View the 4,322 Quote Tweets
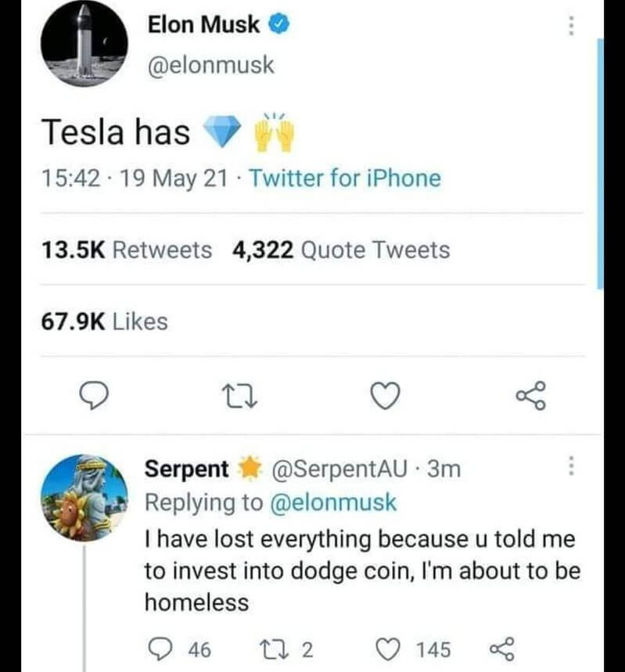Viewport: 625px width, 672px height. pyautogui.click(x=341, y=250)
